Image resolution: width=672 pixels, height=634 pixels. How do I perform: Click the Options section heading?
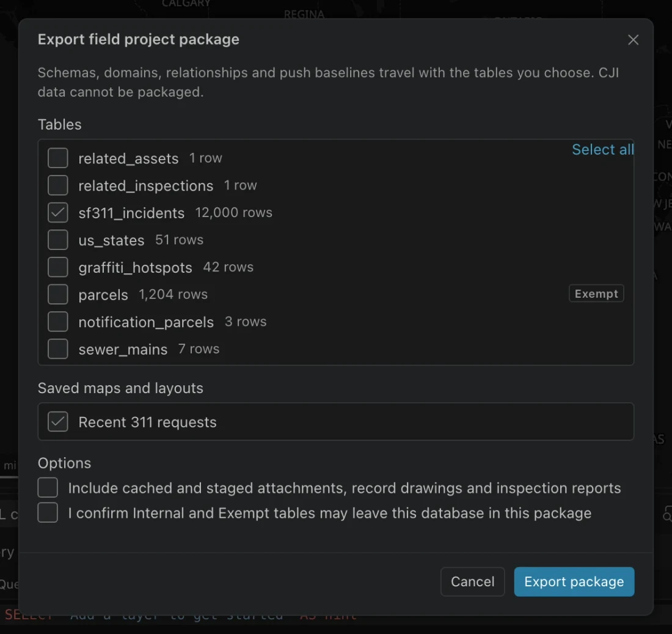tap(64, 463)
